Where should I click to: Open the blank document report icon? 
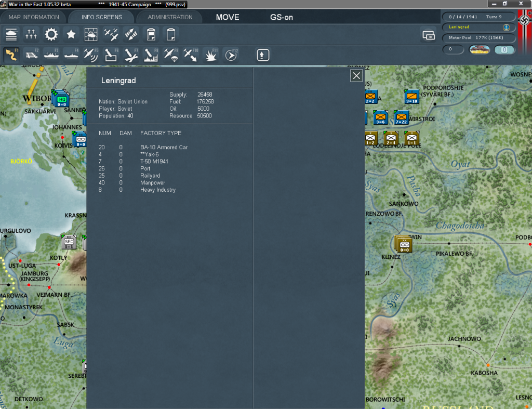click(171, 35)
